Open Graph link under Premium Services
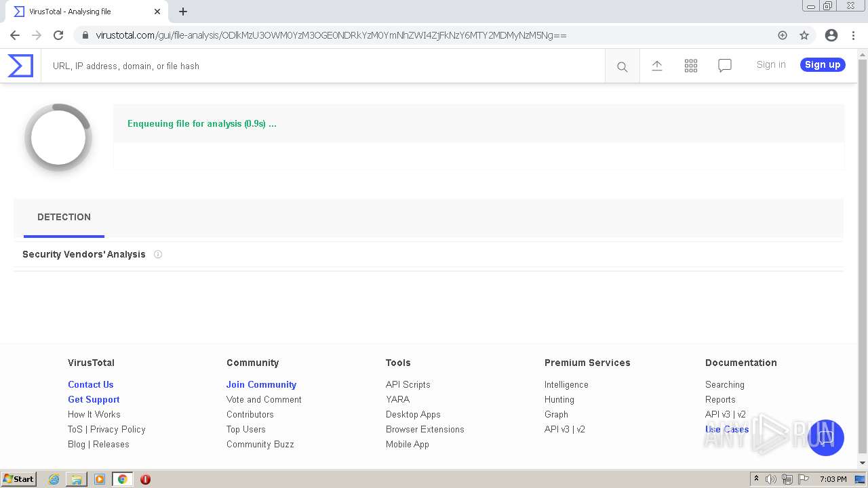This screenshot has height=488, width=868. pyautogui.click(x=556, y=414)
